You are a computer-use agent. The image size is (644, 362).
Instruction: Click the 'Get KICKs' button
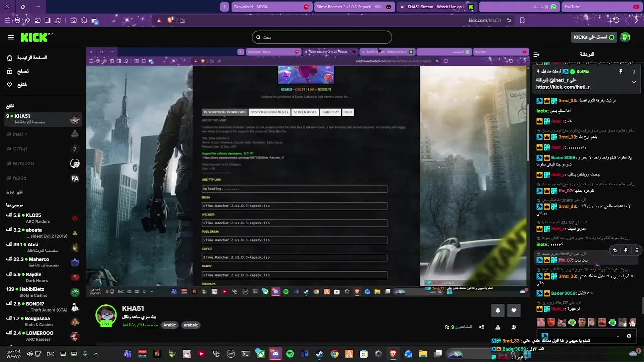click(x=594, y=37)
